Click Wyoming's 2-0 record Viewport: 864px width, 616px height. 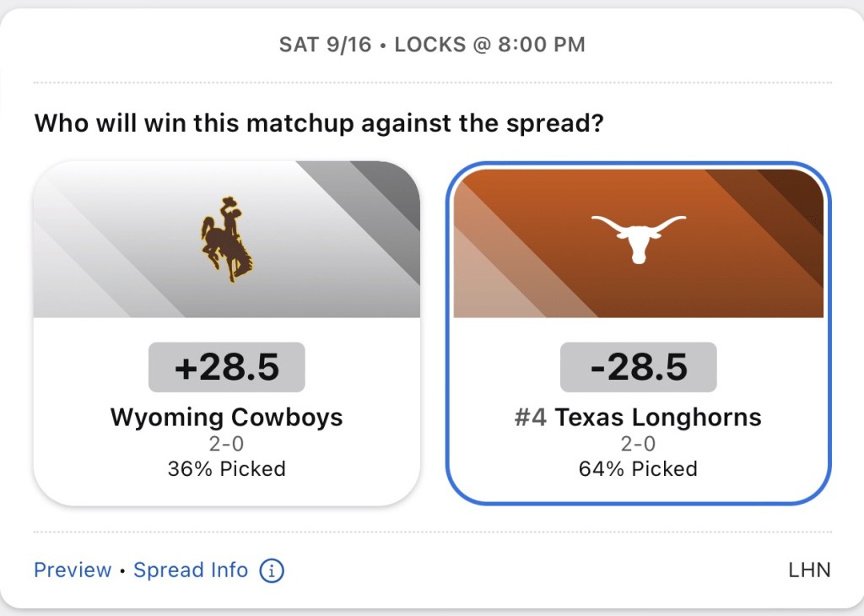pyautogui.click(x=226, y=444)
